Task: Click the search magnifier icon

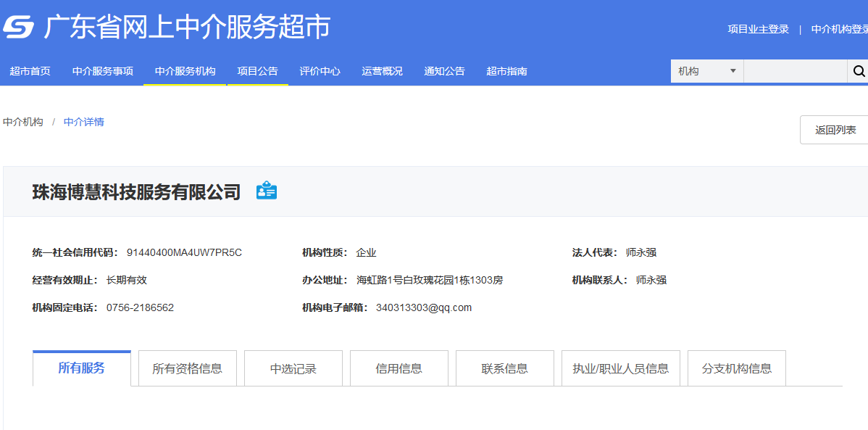Action: point(859,71)
